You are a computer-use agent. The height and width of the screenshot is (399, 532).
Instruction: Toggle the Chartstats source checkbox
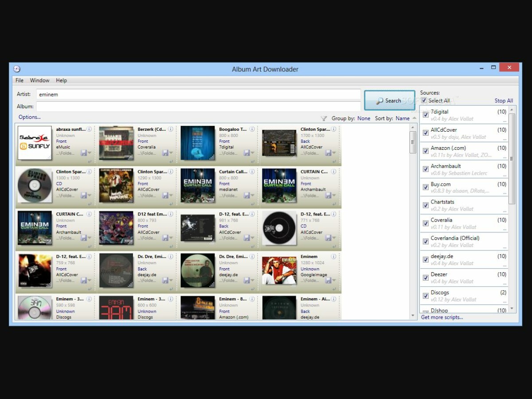tap(426, 205)
